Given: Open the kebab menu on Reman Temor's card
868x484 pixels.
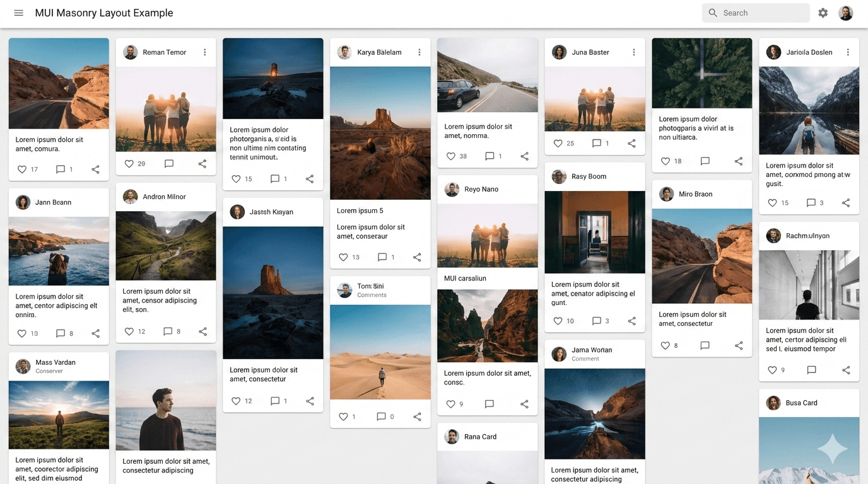Looking at the screenshot, I should [x=204, y=52].
